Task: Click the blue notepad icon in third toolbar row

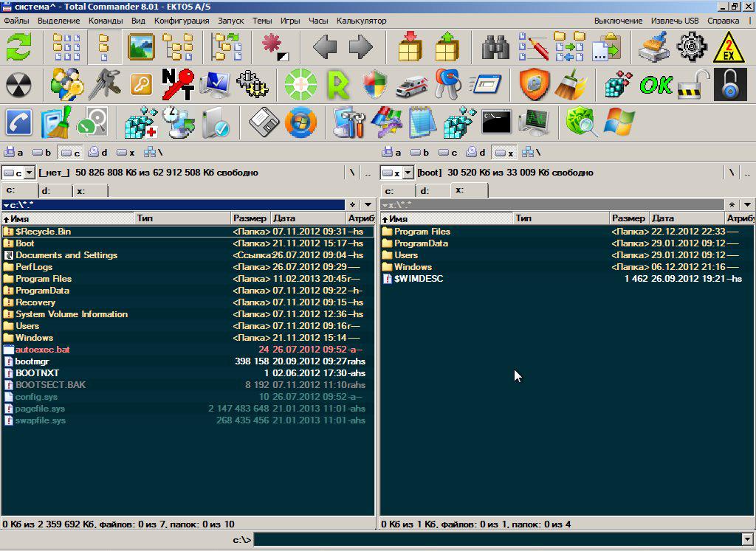Action: click(422, 122)
